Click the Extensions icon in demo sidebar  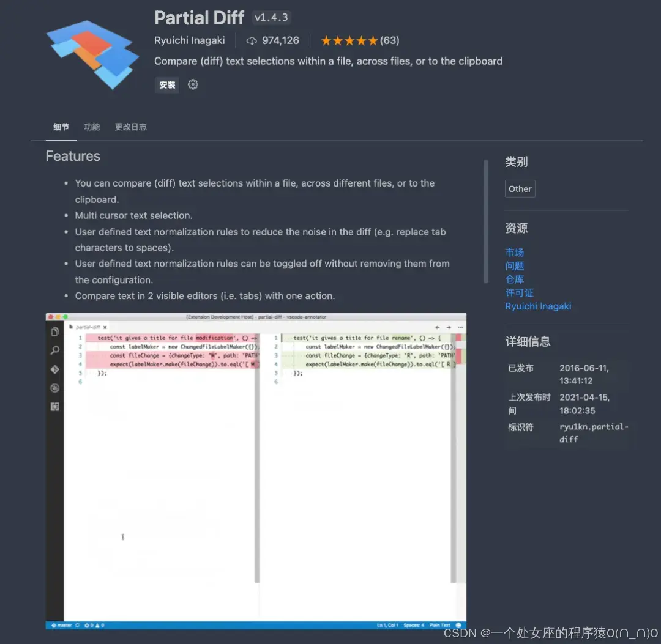coord(55,407)
